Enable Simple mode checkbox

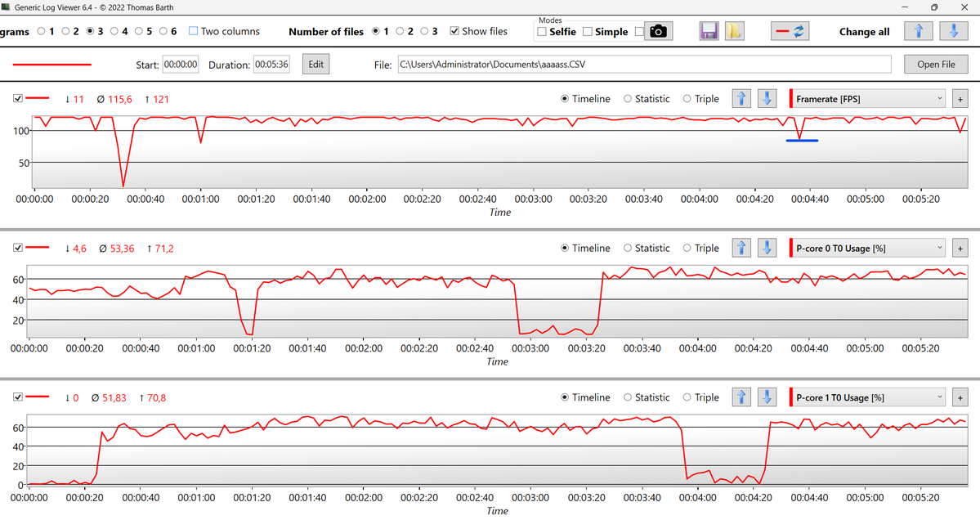tap(588, 31)
